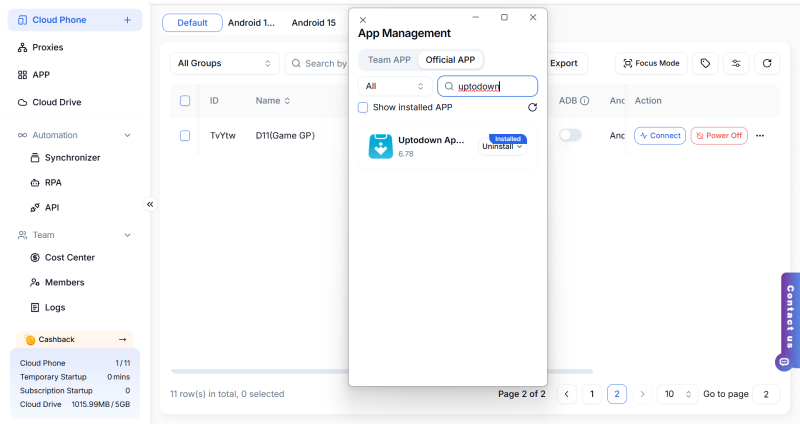Refresh the cloud phone list
This screenshot has width=800, height=424.
(x=767, y=63)
